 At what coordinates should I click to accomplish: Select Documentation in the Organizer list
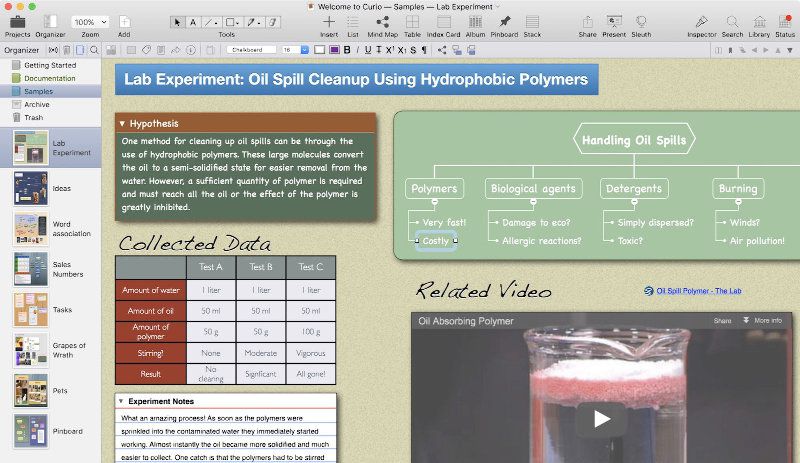click(x=50, y=78)
